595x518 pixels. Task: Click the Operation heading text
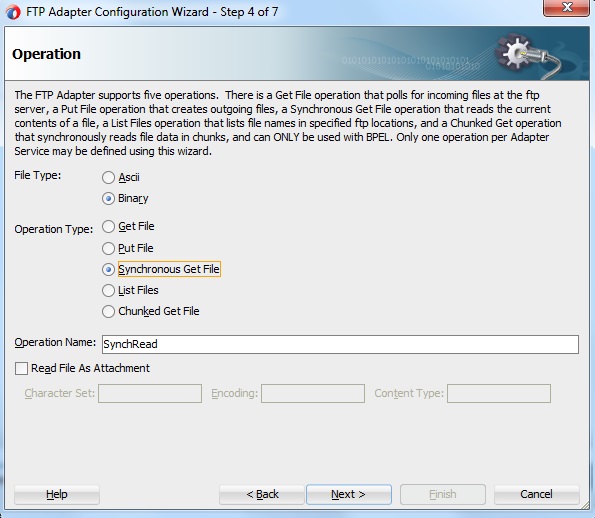coord(46,54)
